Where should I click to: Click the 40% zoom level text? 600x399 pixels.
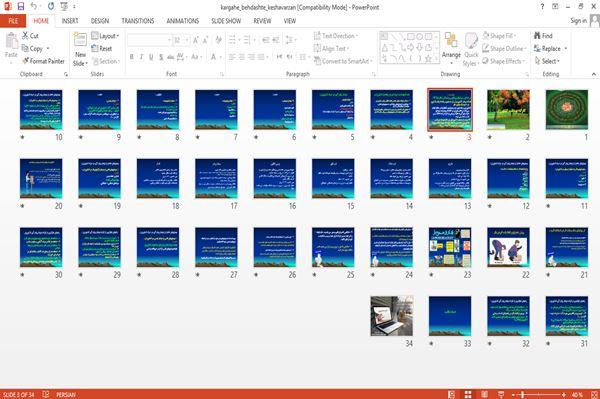click(577, 394)
